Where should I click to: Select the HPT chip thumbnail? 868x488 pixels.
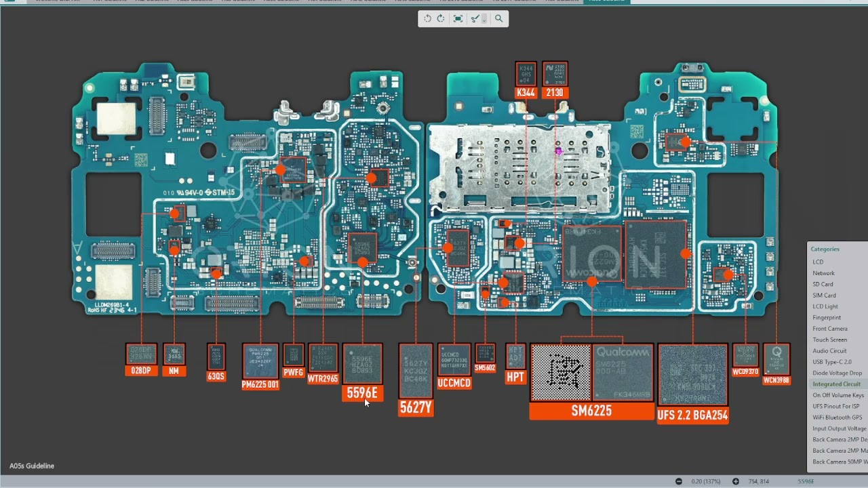tap(515, 356)
